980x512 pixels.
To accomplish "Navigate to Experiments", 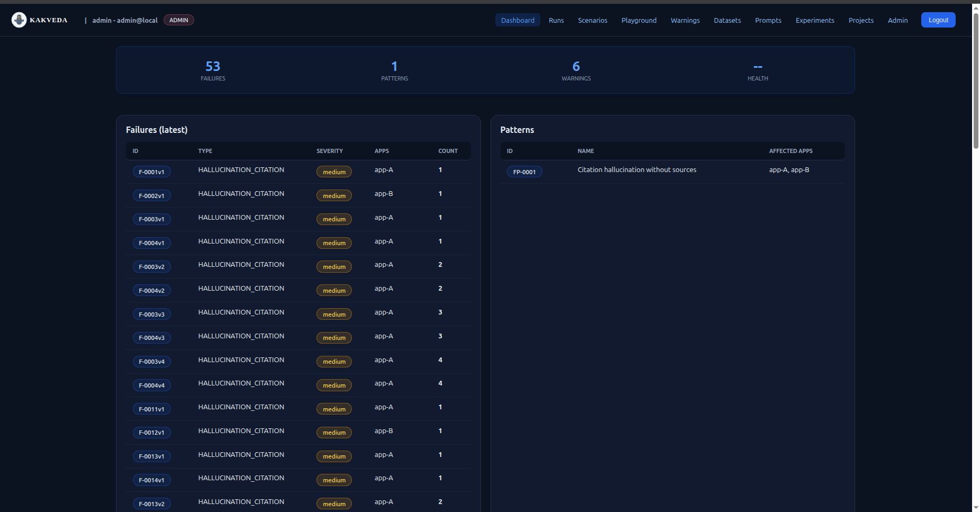I will pos(814,20).
